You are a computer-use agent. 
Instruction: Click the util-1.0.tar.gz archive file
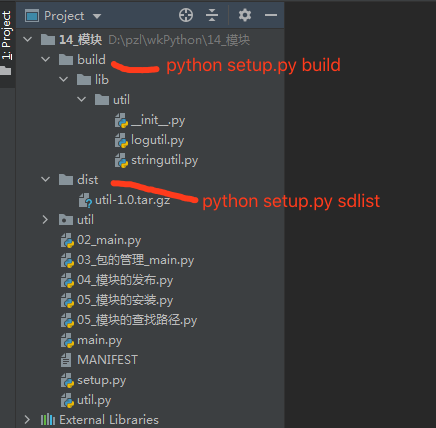132,200
